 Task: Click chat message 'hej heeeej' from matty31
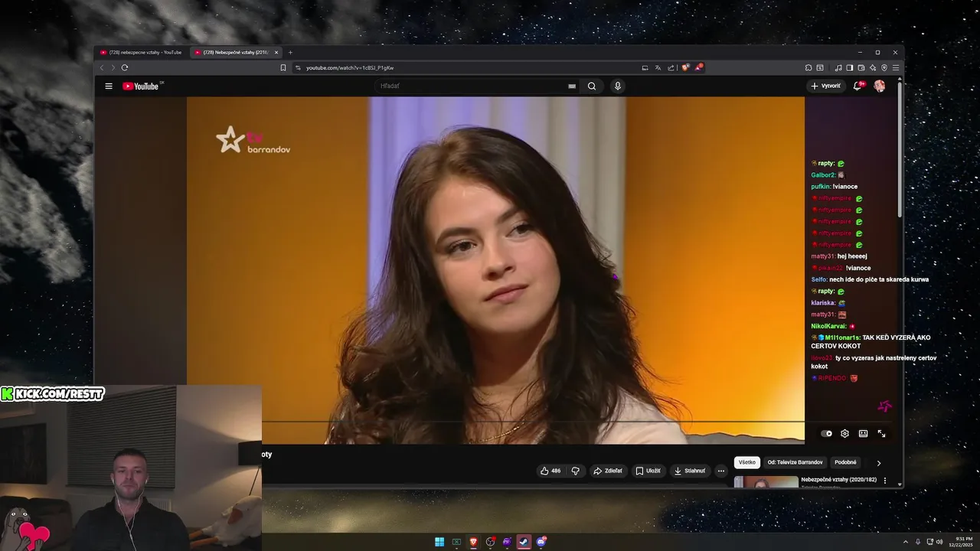coord(852,256)
